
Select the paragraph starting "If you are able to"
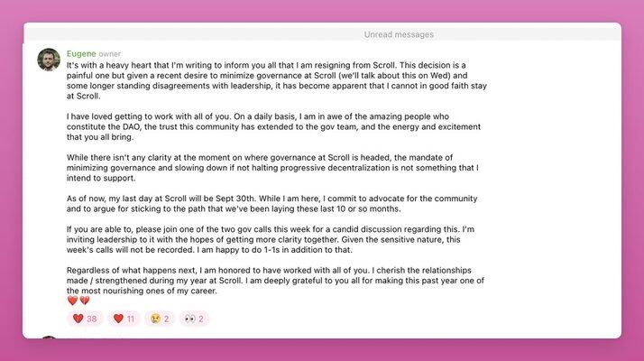click(271, 239)
